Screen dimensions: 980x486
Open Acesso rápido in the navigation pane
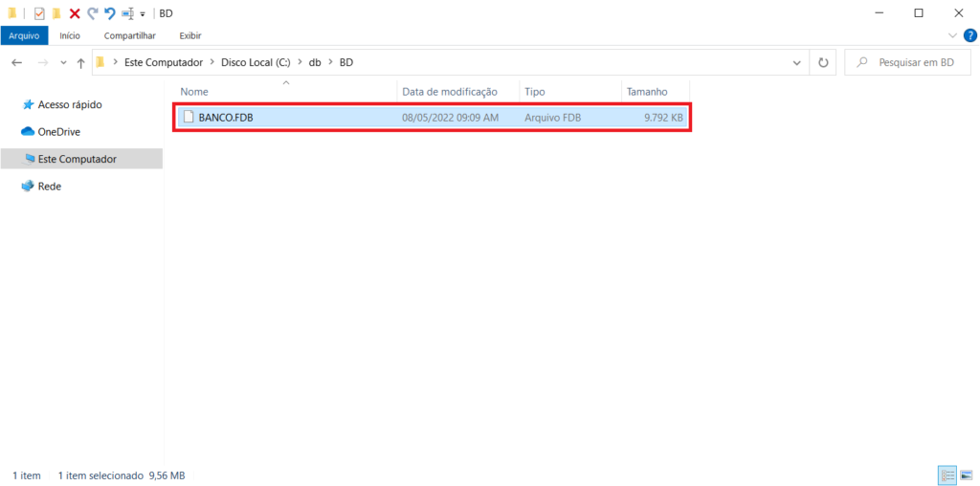tap(69, 105)
